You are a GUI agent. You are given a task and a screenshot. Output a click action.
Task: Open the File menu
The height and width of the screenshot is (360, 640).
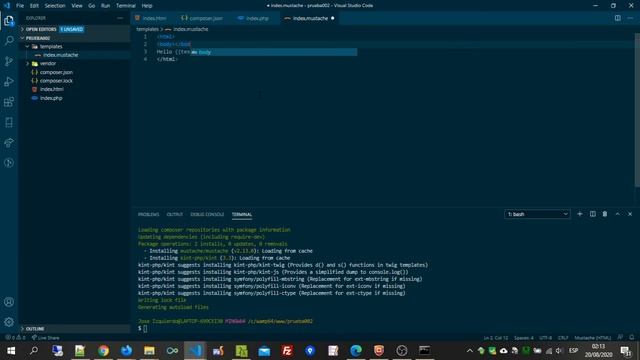coord(20,6)
